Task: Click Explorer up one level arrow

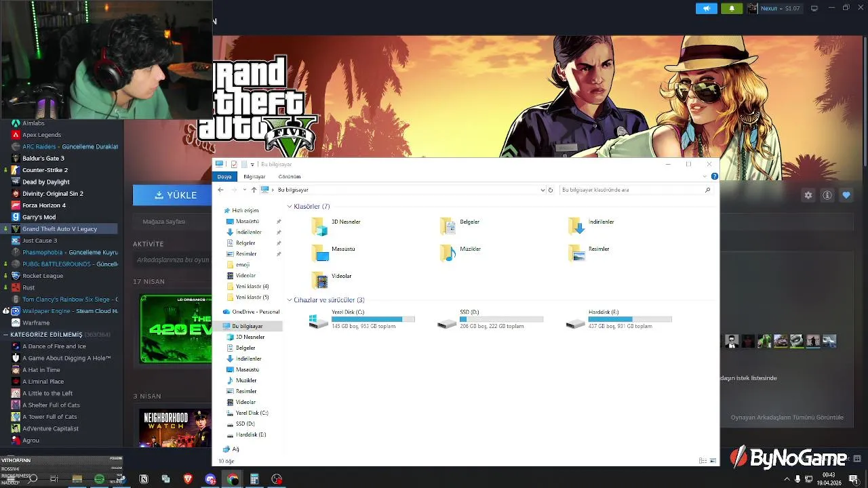Action: click(x=254, y=190)
